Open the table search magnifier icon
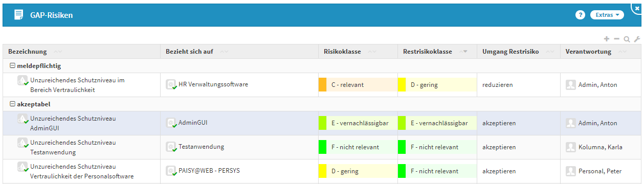Image resolution: width=644 pixels, height=184 pixels. point(627,39)
